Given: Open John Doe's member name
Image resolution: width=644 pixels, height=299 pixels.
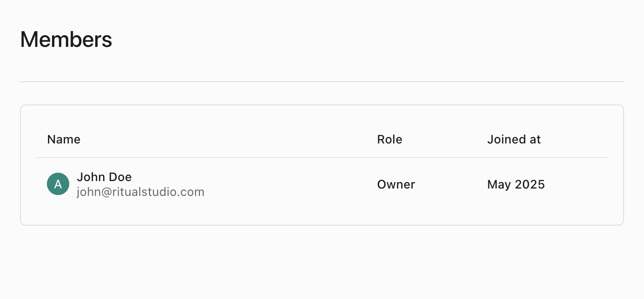Looking at the screenshot, I should pyautogui.click(x=104, y=177).
